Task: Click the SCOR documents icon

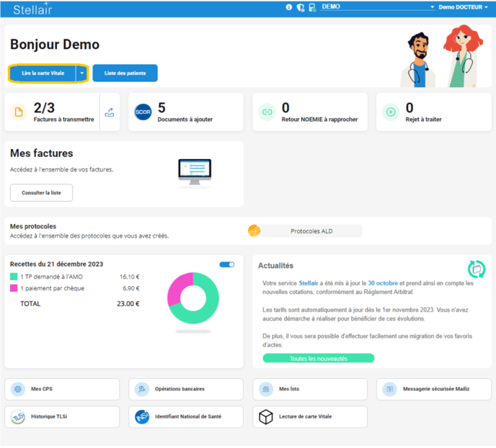Action: coord(143,112)
